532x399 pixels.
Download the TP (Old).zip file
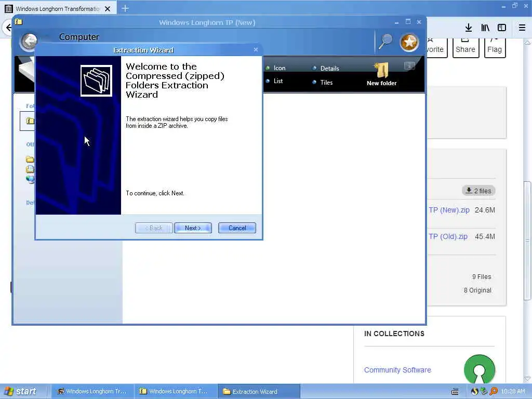coord(448,236)
